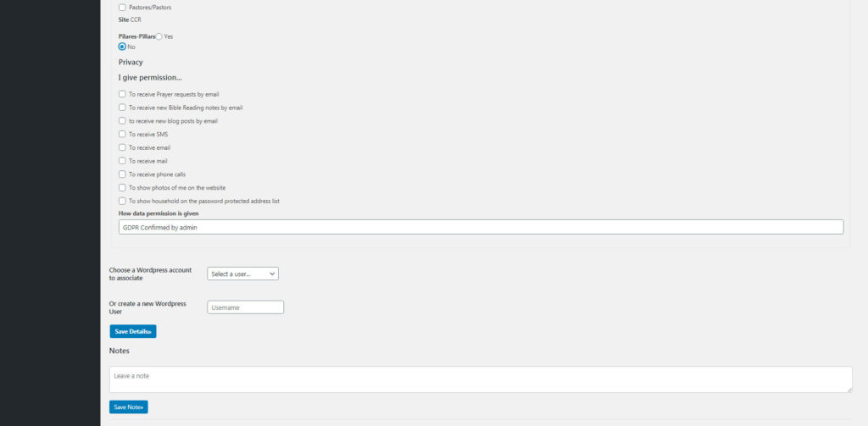Choose the No radio button for Pilares-Pillars

click(x=122, y=47)
